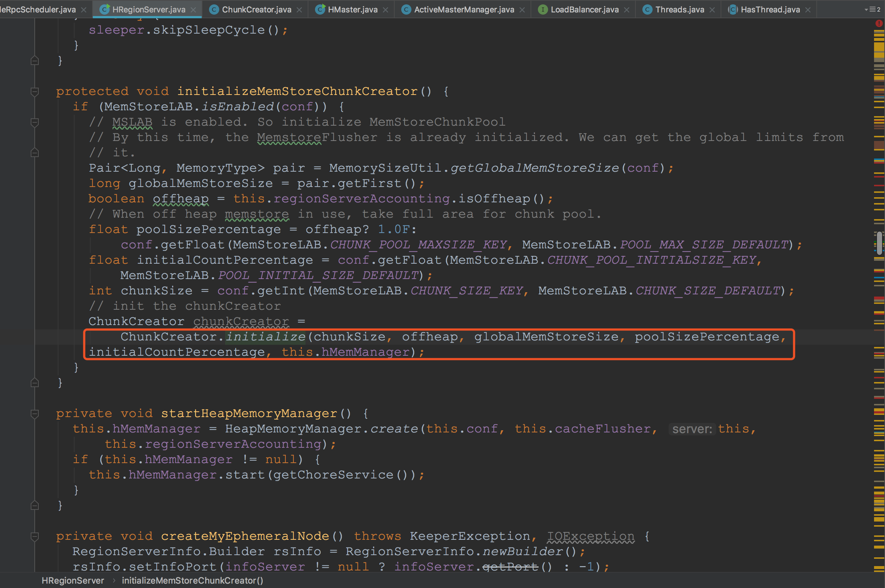Switch to the LoadBalancer.java tab
The width and height of the screenshot is (885, 588).
[585, 9]
